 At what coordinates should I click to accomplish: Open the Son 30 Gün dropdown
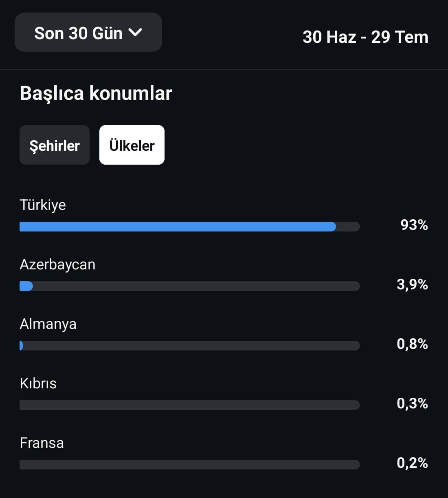click(x=88, y=33)
